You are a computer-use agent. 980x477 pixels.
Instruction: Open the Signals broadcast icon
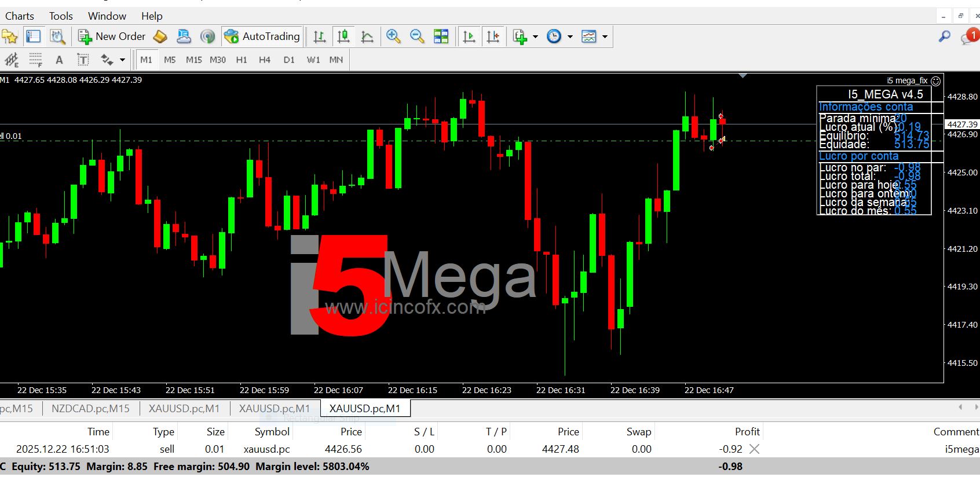pos(207,36)
